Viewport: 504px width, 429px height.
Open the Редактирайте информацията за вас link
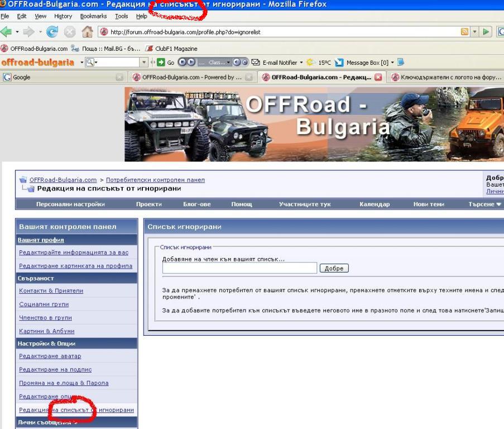(x=74, y=252)
